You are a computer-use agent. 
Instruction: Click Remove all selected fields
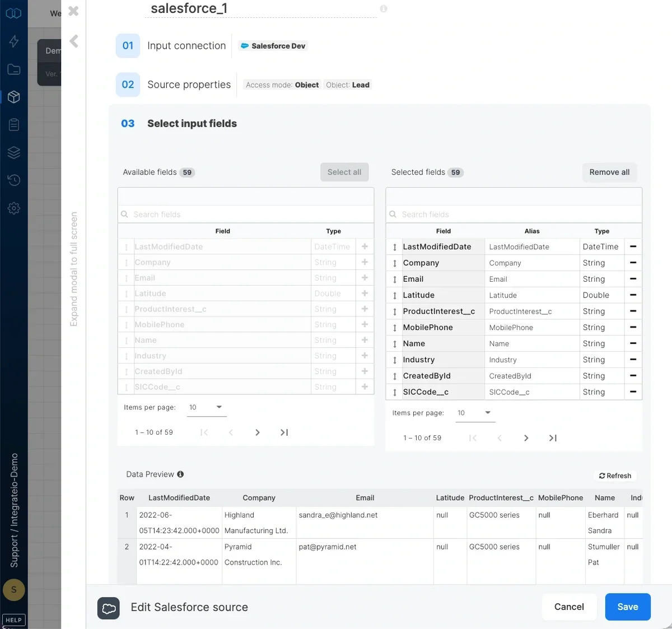click(x=609, y=172)
